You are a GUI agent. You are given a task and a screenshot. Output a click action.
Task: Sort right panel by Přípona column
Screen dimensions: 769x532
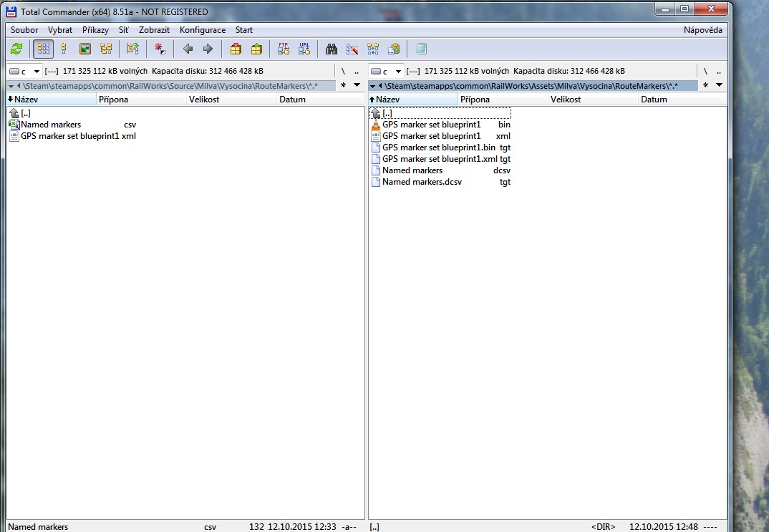point(503,100)
